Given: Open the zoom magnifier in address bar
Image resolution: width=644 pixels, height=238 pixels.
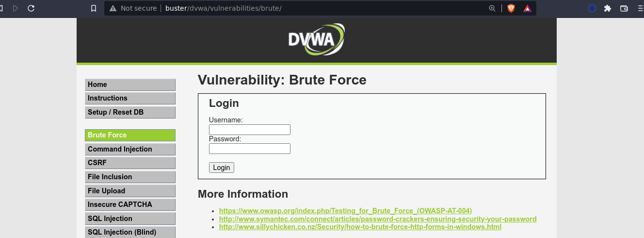Looking at the screenshot, I should coord(492,8).
